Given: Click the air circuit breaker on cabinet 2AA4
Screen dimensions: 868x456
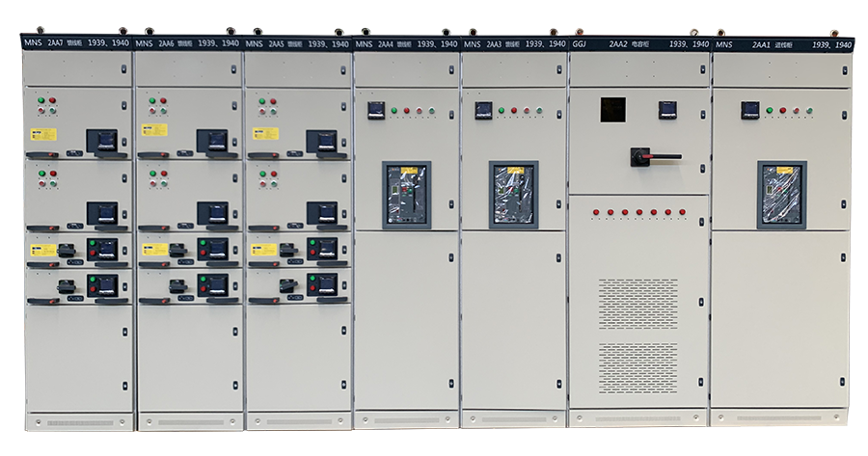Looking at the screenshot, I should click(x=407, y=196).
